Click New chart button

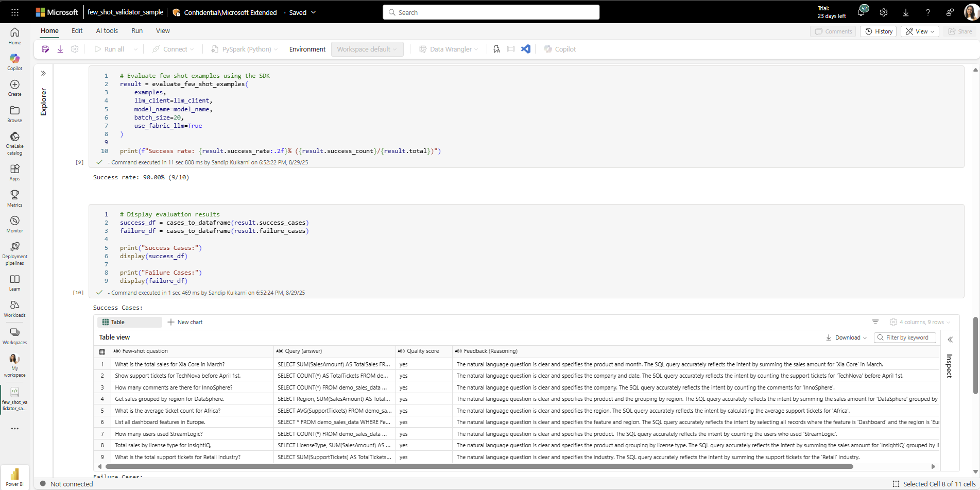click(185, 322)
